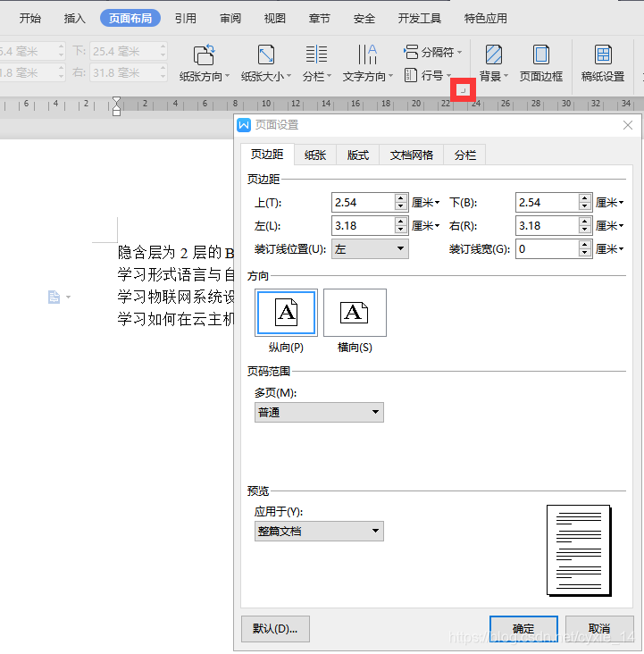
Task: Switch to the 特色应用 ribbon tab
Action: (486, 19)
